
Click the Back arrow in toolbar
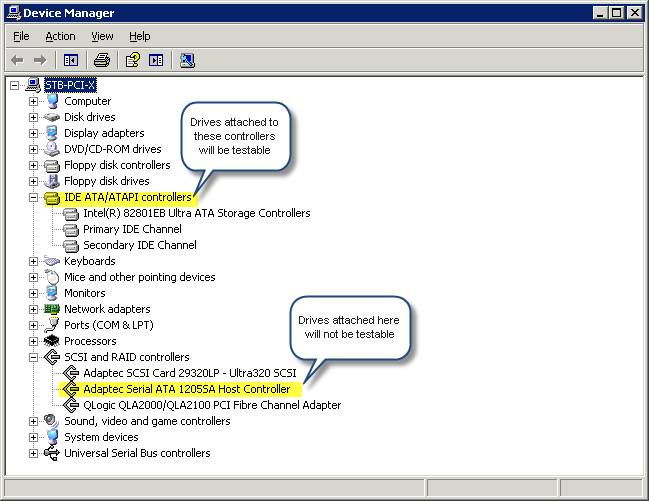(17, 60)
